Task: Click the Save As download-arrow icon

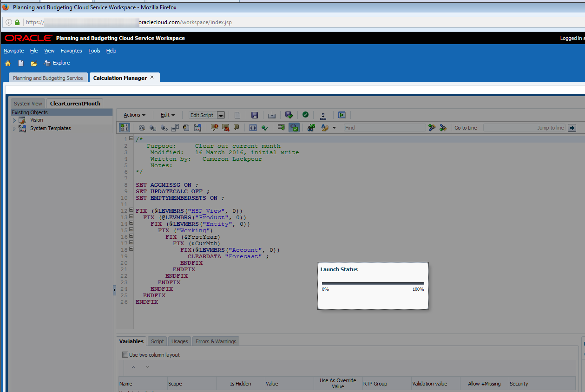Action: click(x=272, y=115)
